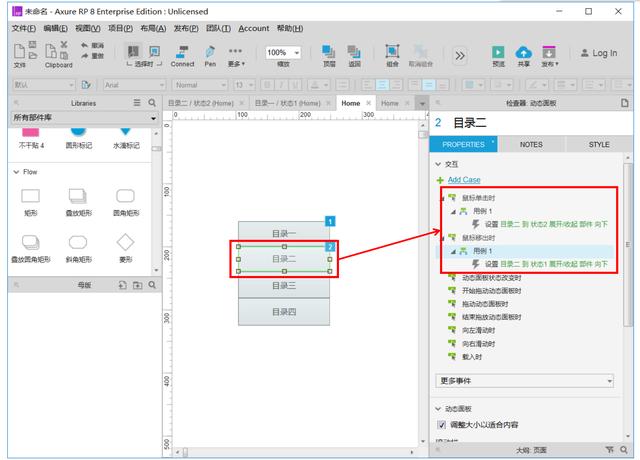Activate contained selection mode icon
The height and width of the screenshot is (460, 640).
point(155,51)
